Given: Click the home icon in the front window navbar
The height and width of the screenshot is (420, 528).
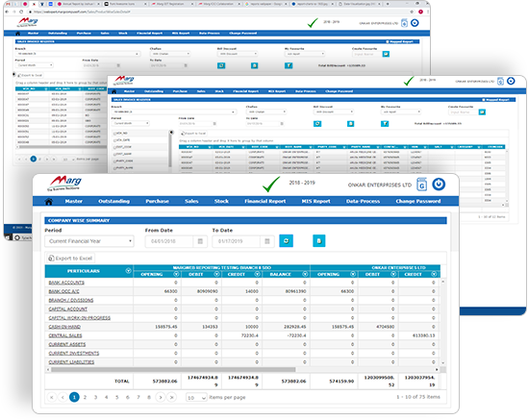Looking at the screenshot, I should 49,201.
